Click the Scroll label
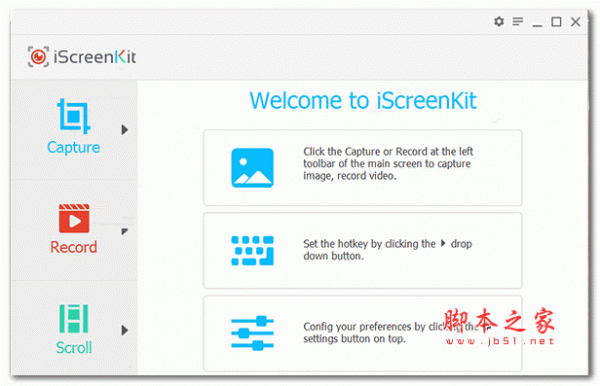 tap(74, 347)
